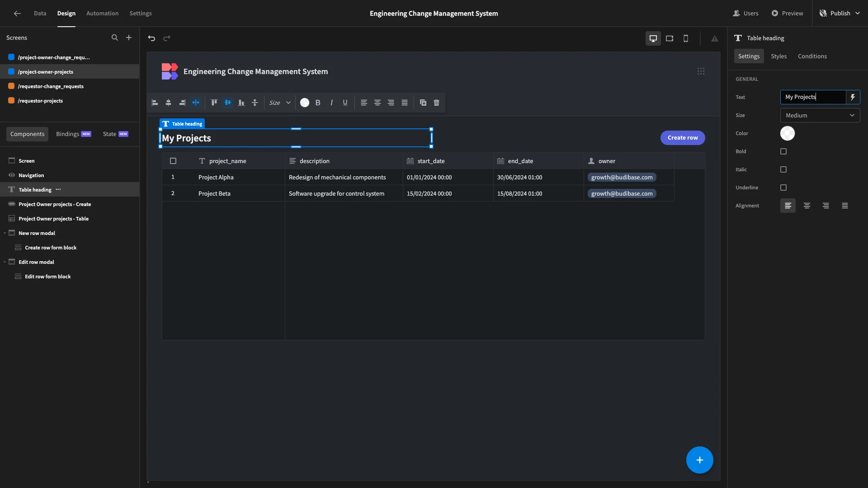Undo the last change
Viewport: 868px width, 488px height.
tap(151, 38)
